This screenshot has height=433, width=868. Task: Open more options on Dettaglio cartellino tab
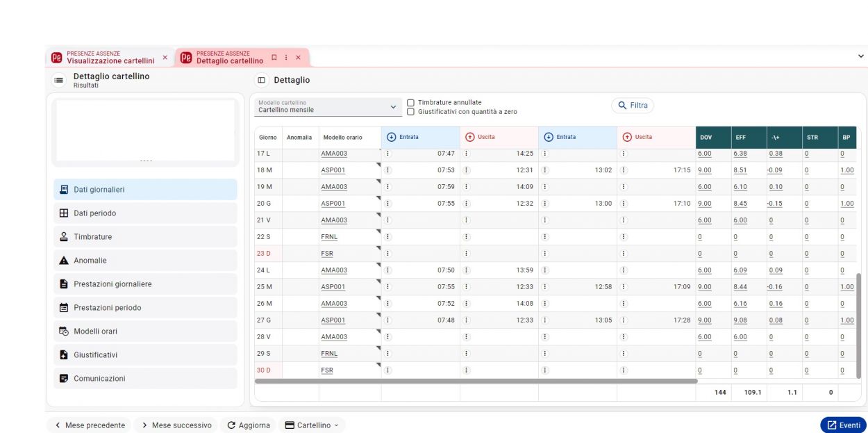coord(286,58)
